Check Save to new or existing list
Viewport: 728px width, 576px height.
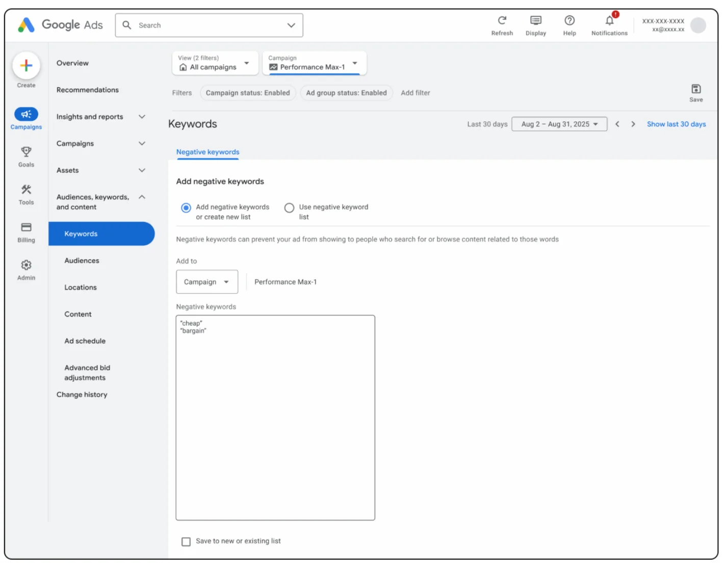pyautogui.click(x=186, y=541)
